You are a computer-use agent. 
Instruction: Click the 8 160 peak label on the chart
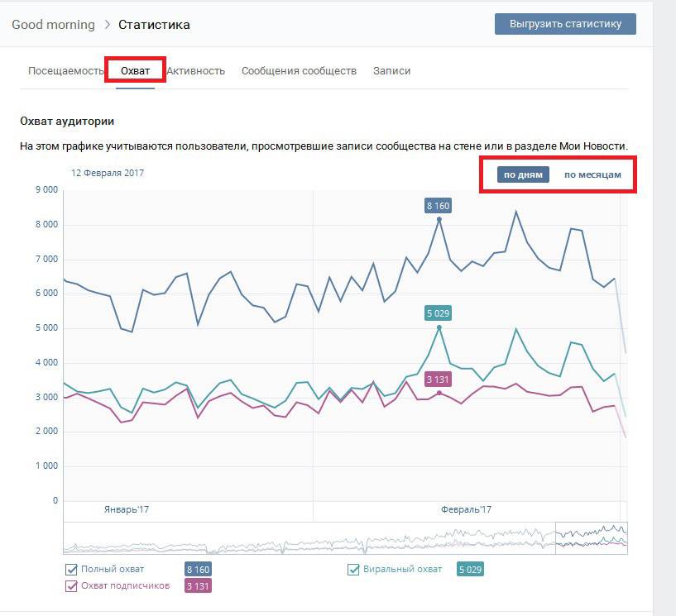pyautogui.click(x=439, y=205)
